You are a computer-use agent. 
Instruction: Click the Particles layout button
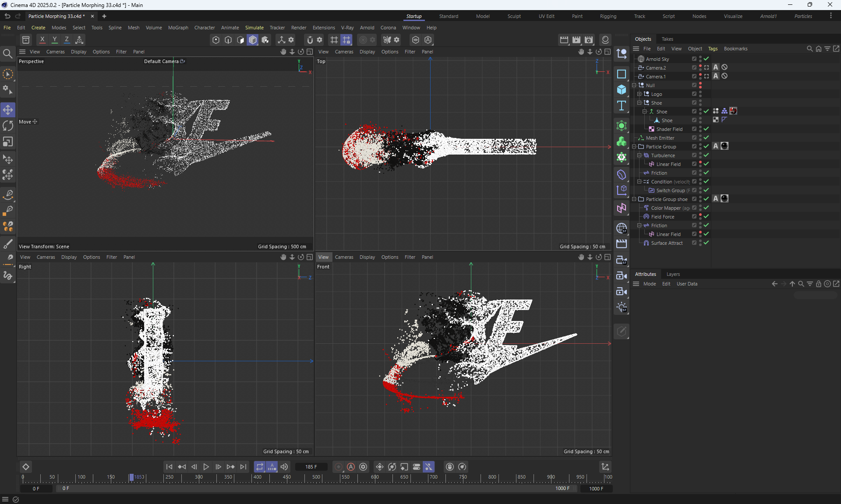(x=803, y=16)
